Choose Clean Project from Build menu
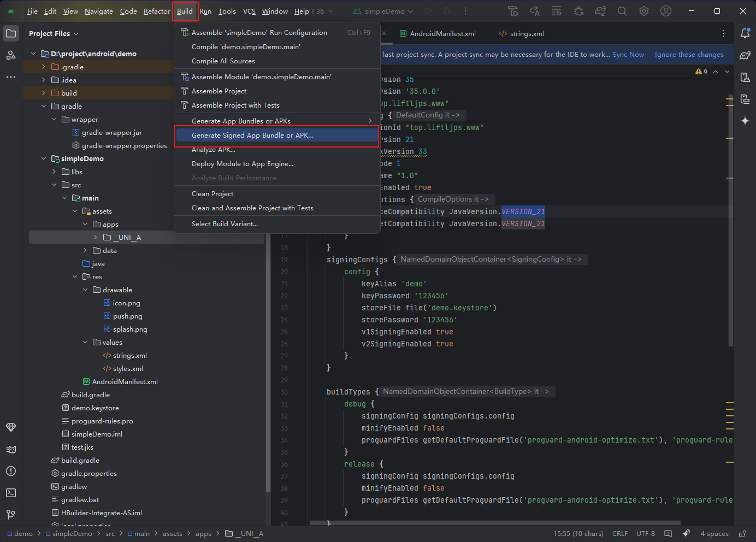This screenshot has width=756, height=542. point(212,194)
